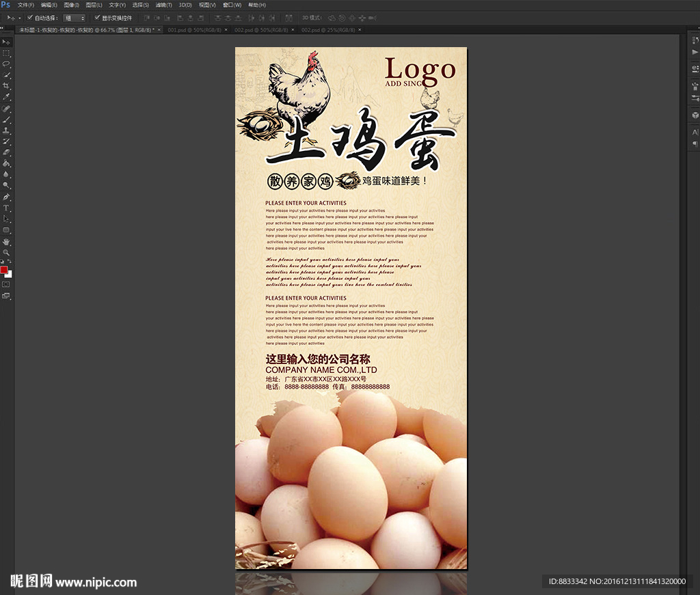Open the 文件(F) menu
The image size is (700, 595).
[25, 5]
